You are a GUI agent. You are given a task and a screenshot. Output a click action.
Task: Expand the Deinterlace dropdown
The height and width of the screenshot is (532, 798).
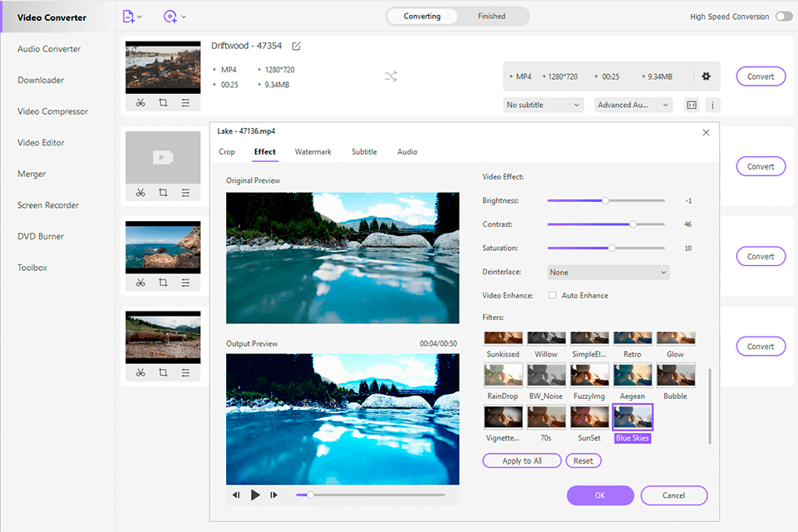[x=608, y=272]
